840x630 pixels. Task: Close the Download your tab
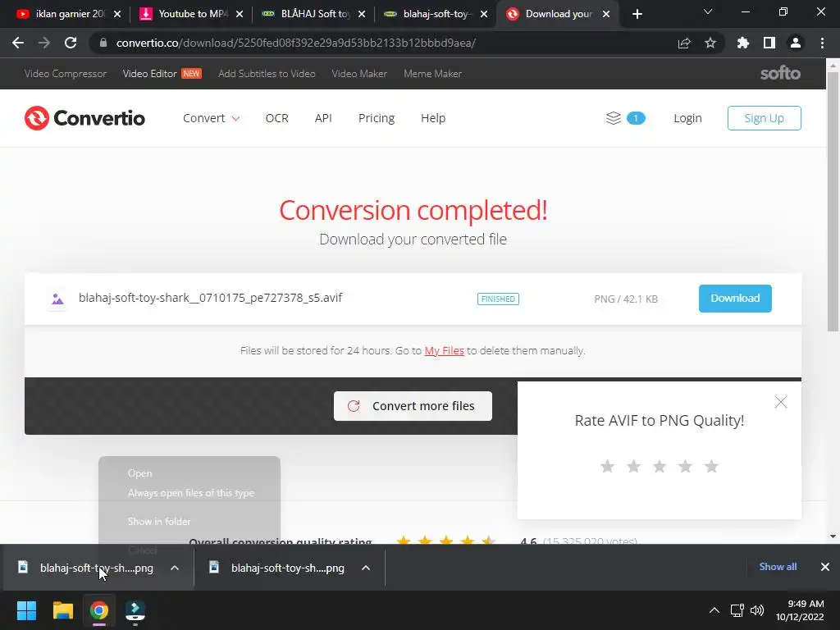point(606,14)
